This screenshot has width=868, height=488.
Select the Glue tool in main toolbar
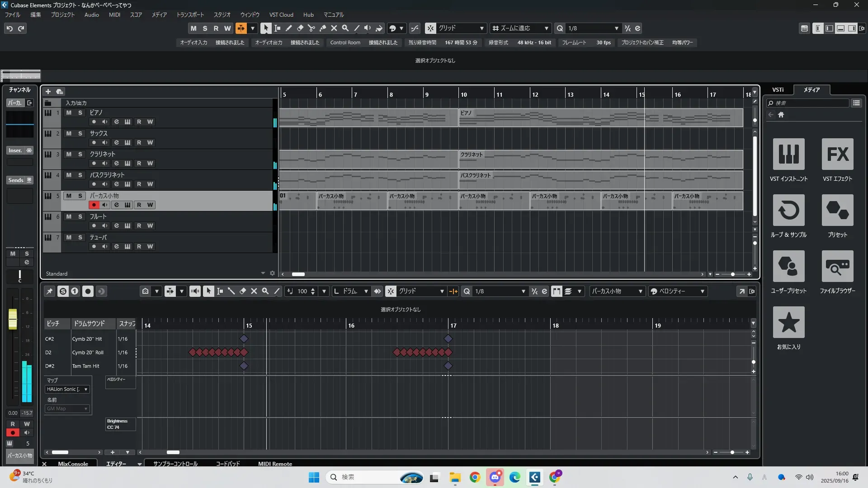point(322,28)
